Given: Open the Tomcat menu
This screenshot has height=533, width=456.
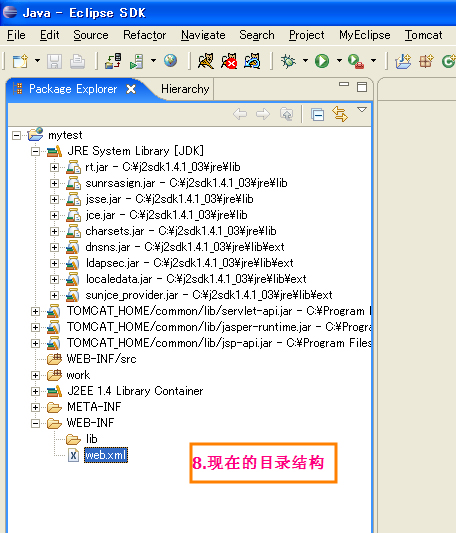Looking at the screenshot, I should pyautogui.click(x=424, y=35).
